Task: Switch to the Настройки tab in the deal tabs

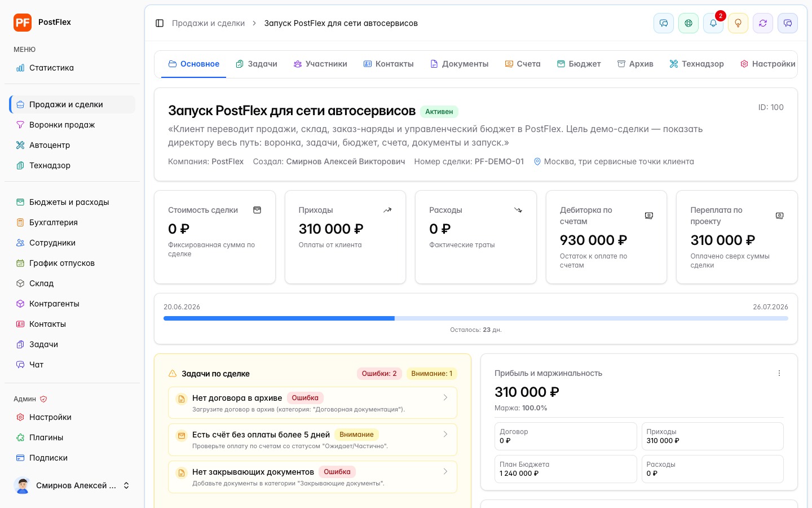Action: click(767, 64)
